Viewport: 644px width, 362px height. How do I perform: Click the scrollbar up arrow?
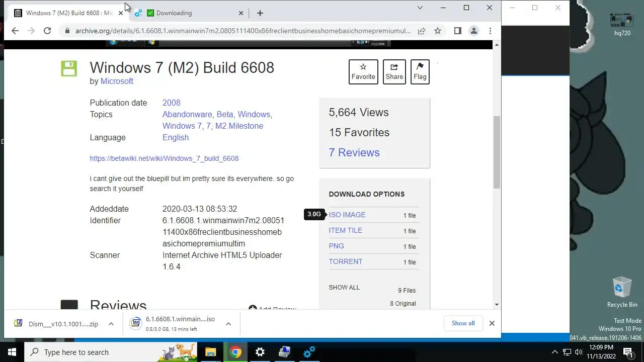pos(497,45)
